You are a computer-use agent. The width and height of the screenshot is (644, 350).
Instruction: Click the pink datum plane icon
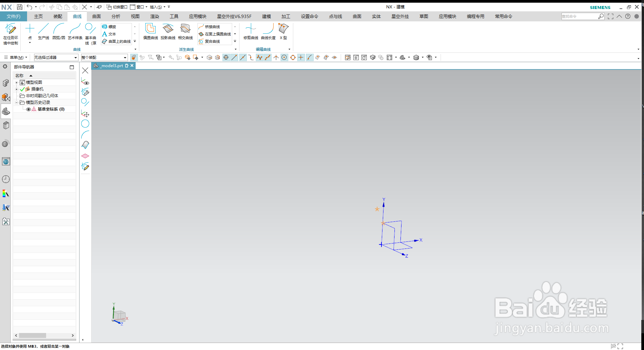85,156
